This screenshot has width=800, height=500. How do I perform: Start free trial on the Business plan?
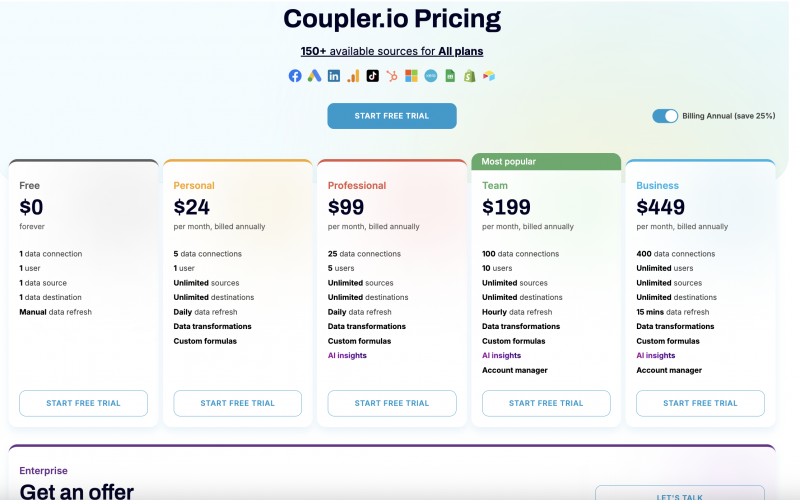point(700,403)
